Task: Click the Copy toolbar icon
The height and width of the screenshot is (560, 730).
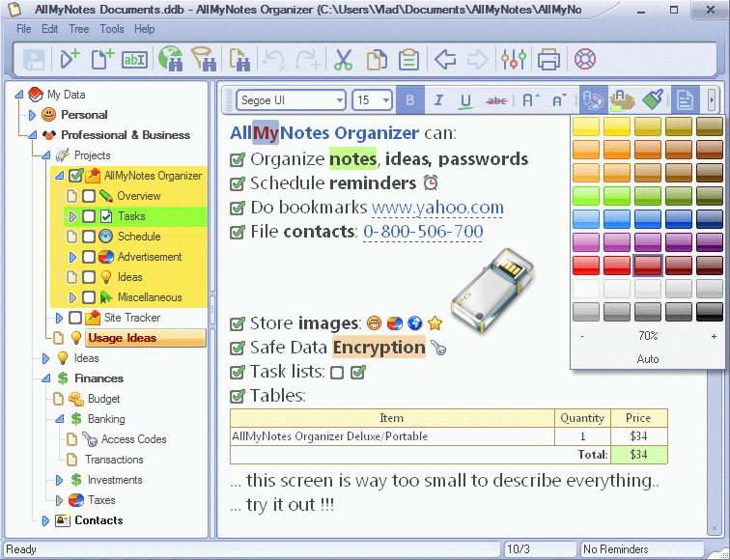Action: pyautogui.click(x=377, y=60)
